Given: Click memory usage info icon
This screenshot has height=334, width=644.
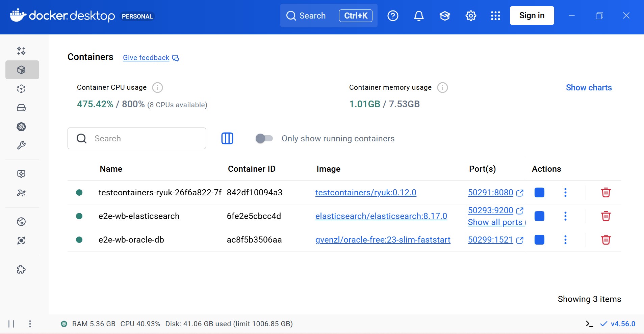Looking at the screenshot, I should point(442,88).
